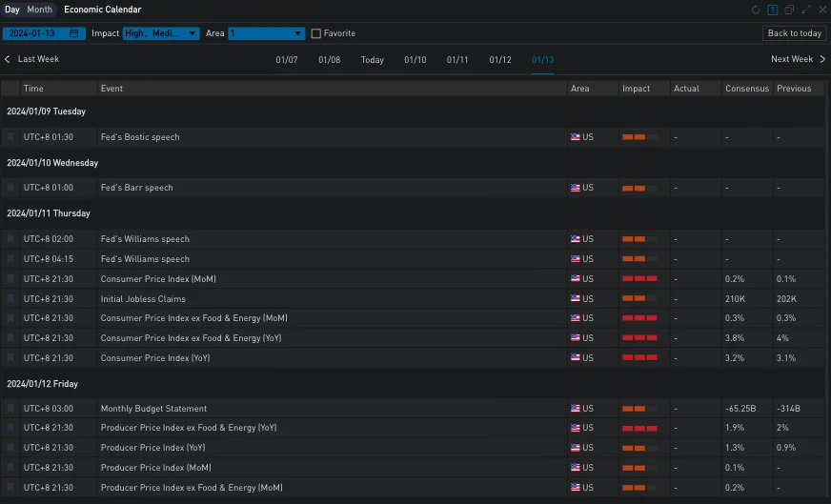Image resolution: width=831 pixels, height=504 pixels.
Task: Click the pop-out window icon in title bar
Action: [789, 10]
